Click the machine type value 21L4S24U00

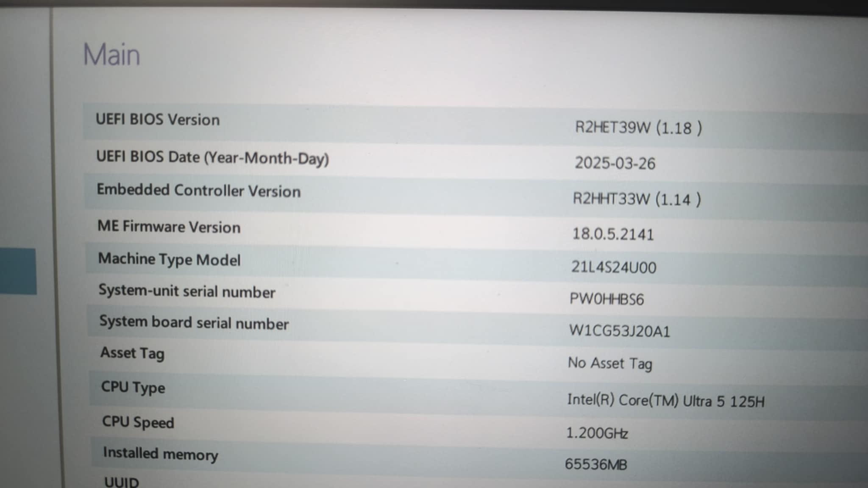(x=613, y=267)
